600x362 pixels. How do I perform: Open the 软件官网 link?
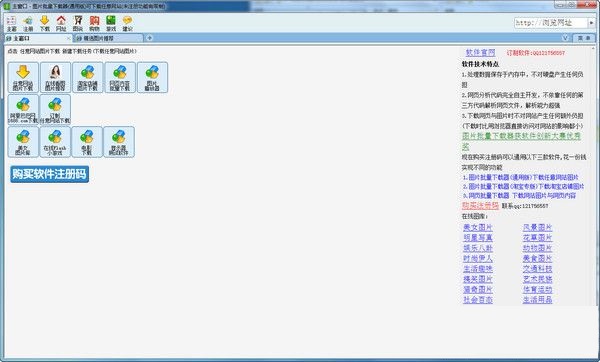click(481, 52)
